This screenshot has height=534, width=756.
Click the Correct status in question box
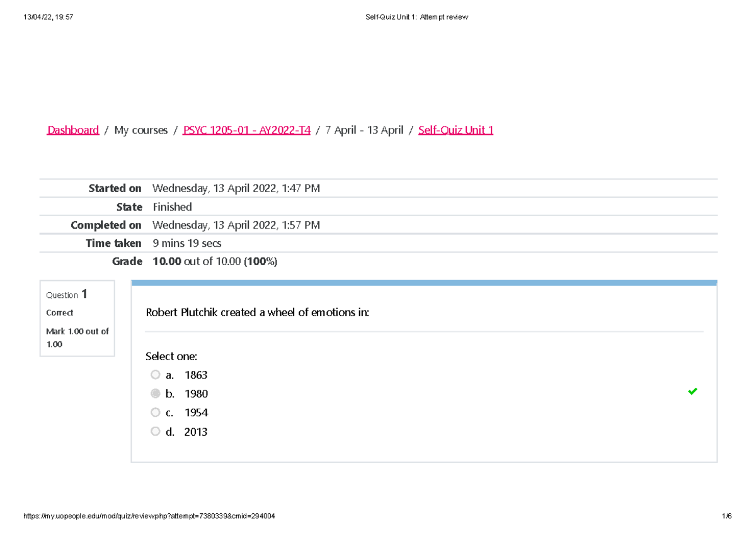tap(59, 312)
